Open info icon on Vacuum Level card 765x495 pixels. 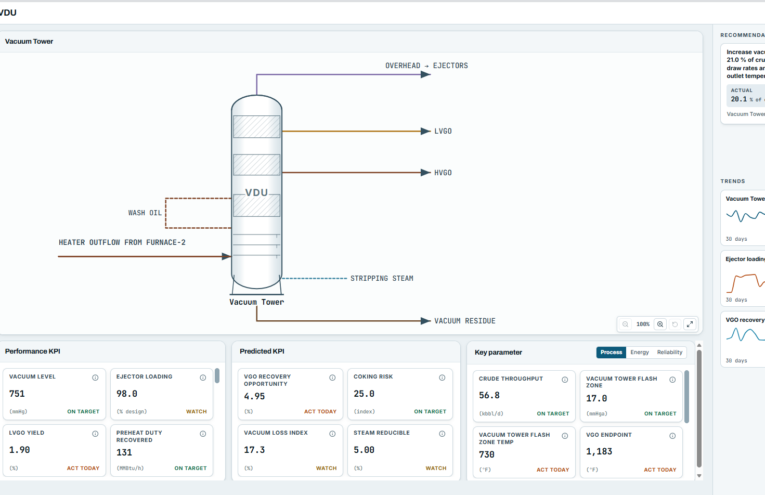point(95,377)
